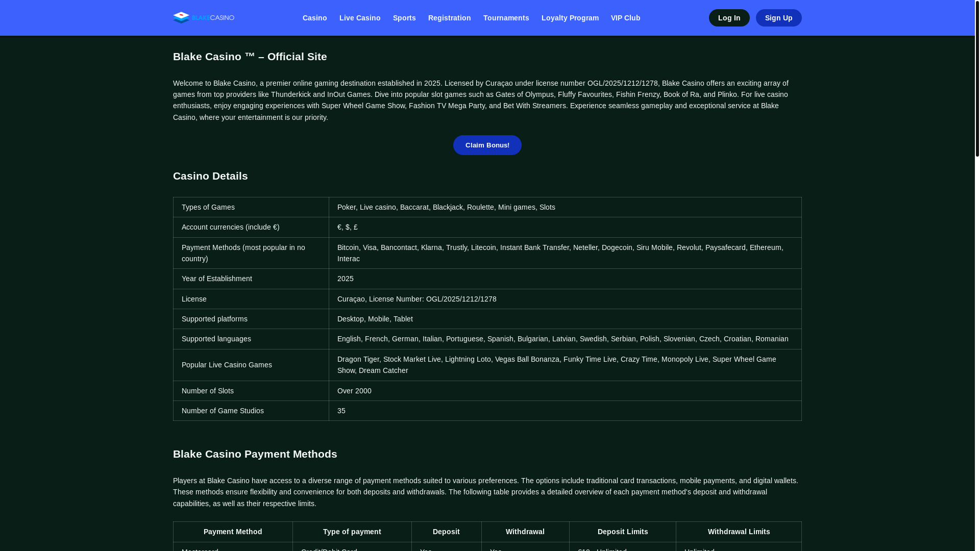Click the 'Supported platforms' cell
980x551 pixels.
pos(251,319)
